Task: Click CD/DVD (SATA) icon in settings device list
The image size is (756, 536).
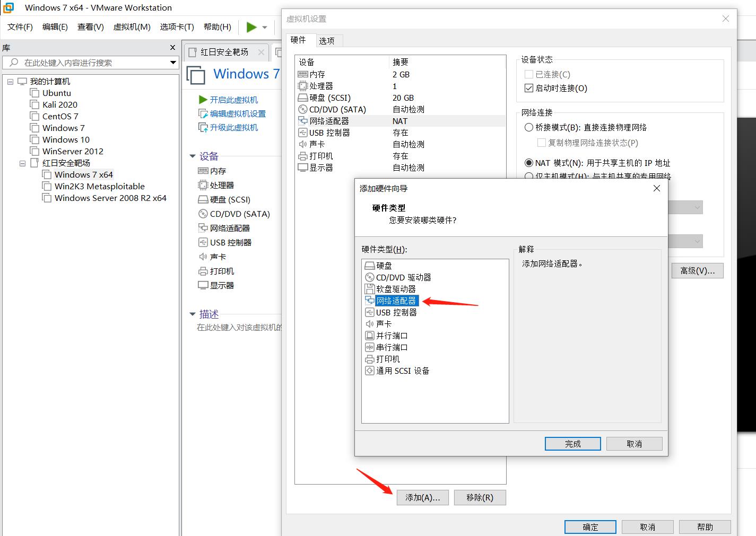Action: [x=303, y=109]
